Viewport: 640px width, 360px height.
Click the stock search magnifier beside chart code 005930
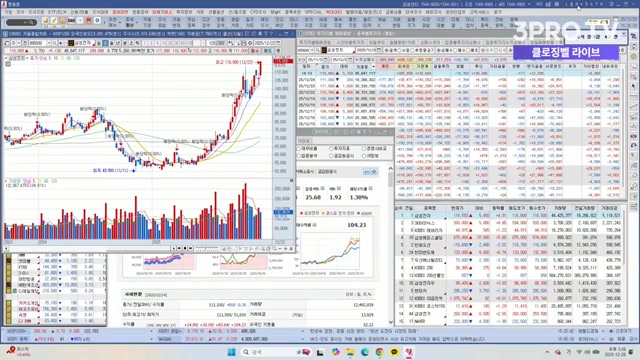coord(54,43)
